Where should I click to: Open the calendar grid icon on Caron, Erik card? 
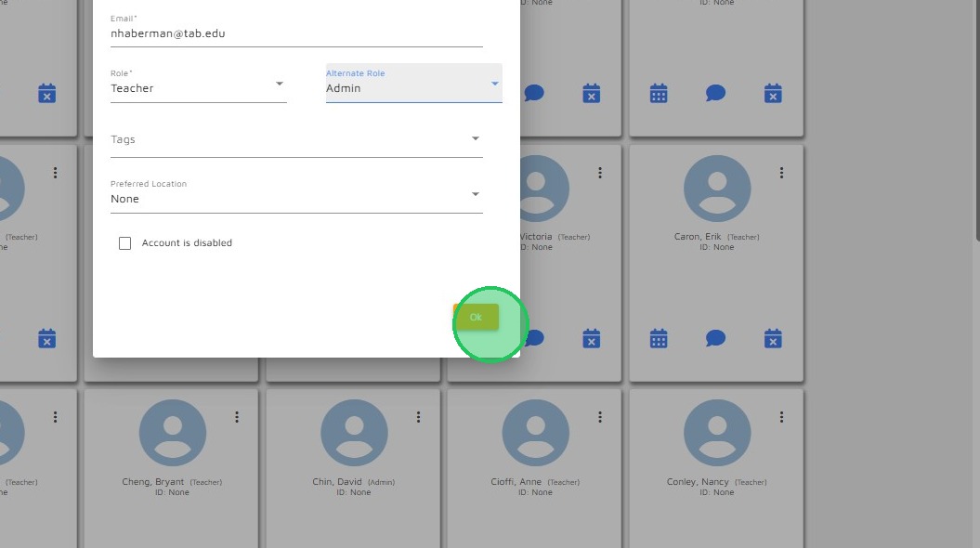click(659, 339)
